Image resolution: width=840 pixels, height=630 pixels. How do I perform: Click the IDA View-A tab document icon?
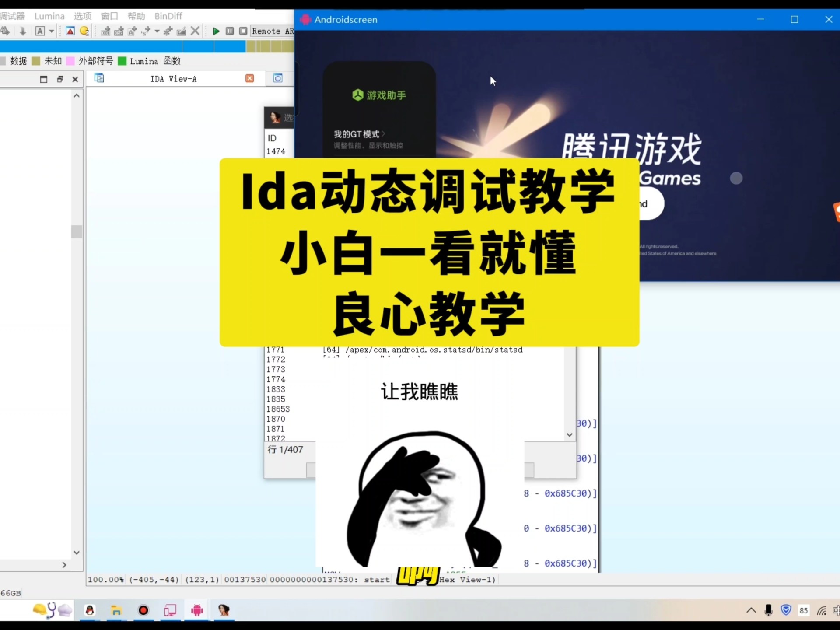99,78
